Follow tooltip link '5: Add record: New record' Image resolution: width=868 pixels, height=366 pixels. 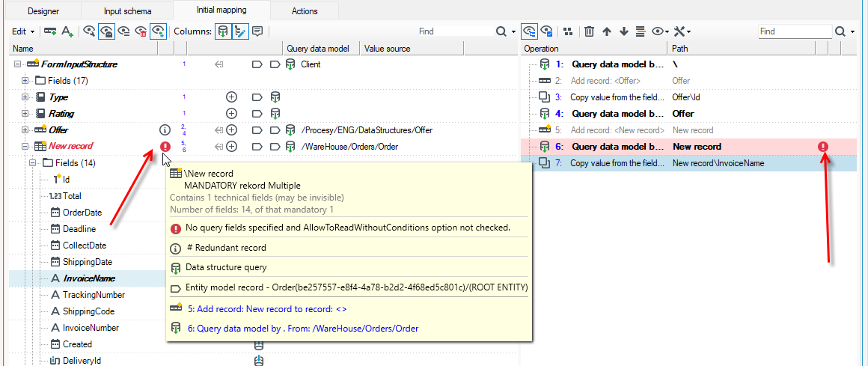267,308
